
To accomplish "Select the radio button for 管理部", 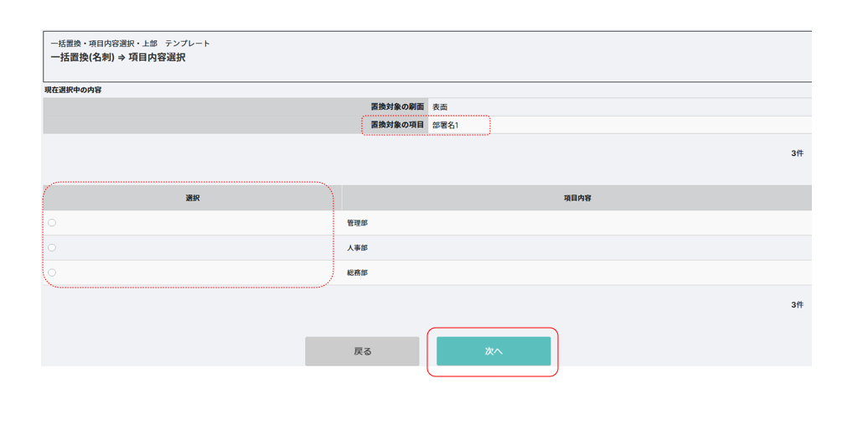I will pos(52,223).
